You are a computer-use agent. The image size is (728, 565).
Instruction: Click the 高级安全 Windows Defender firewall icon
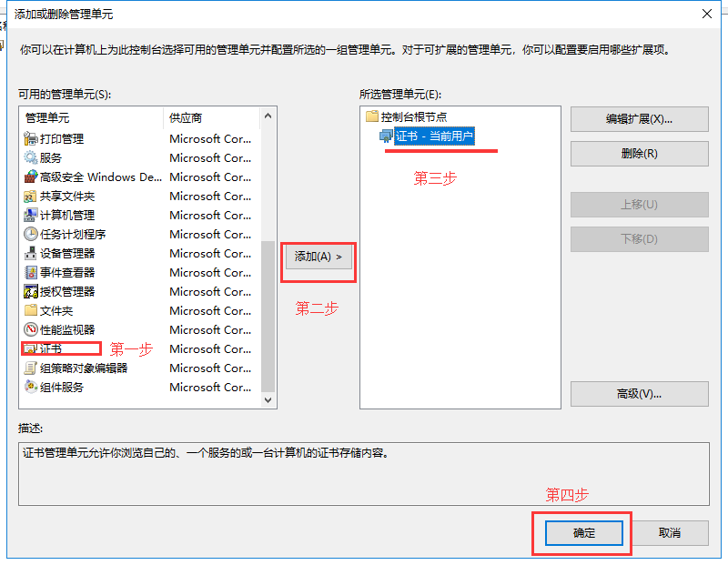(31, 177)
